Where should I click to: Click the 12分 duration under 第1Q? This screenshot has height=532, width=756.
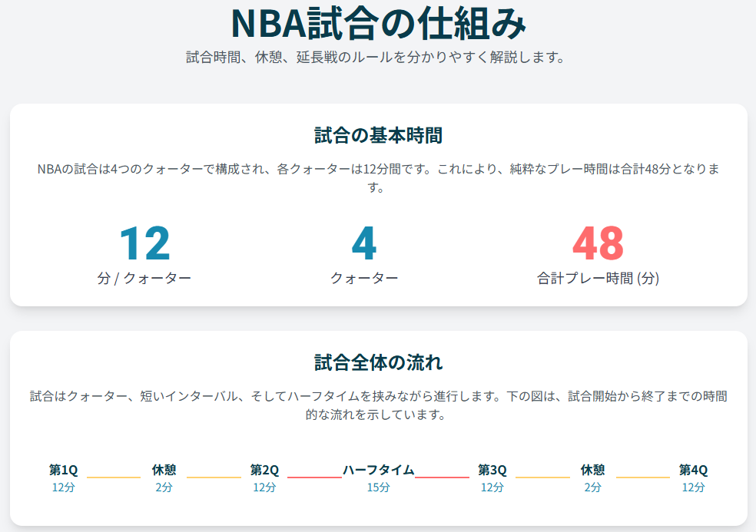(x=63, y=487)
